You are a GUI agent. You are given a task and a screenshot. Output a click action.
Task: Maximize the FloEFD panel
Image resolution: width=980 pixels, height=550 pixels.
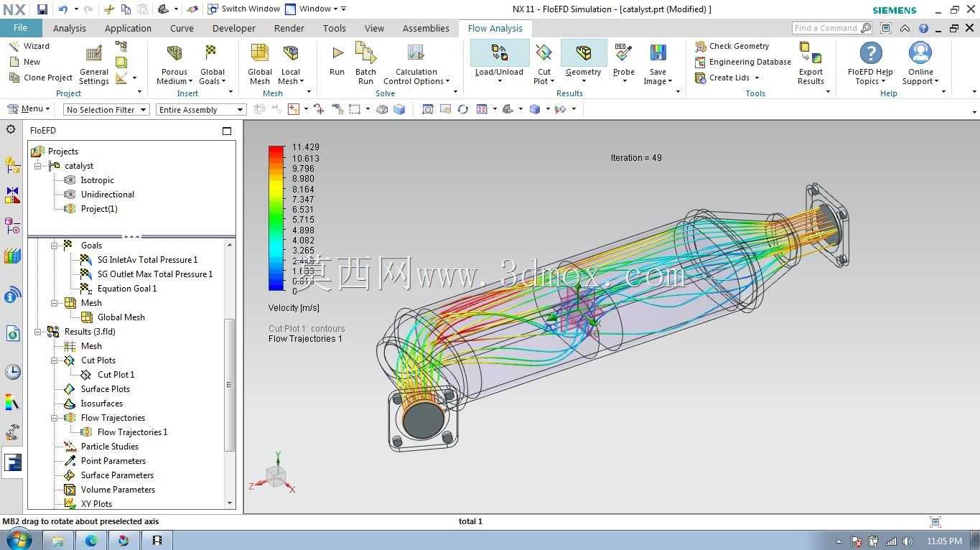point(227,131)
